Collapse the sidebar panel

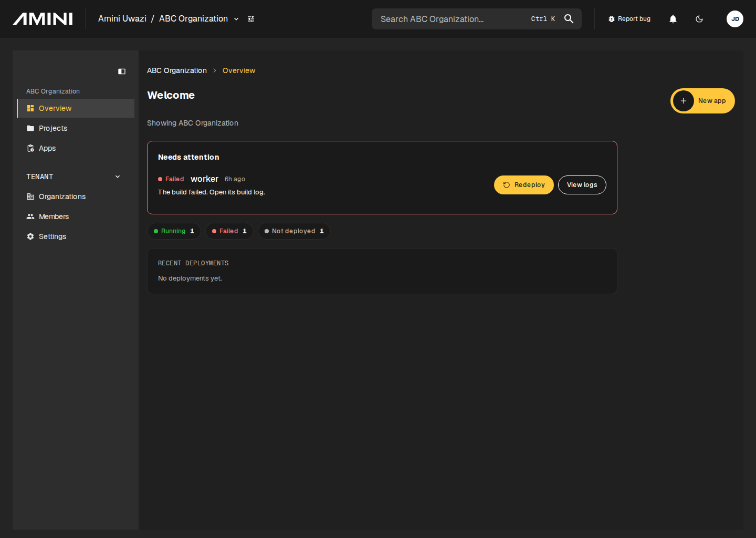(x=122, y=71)
